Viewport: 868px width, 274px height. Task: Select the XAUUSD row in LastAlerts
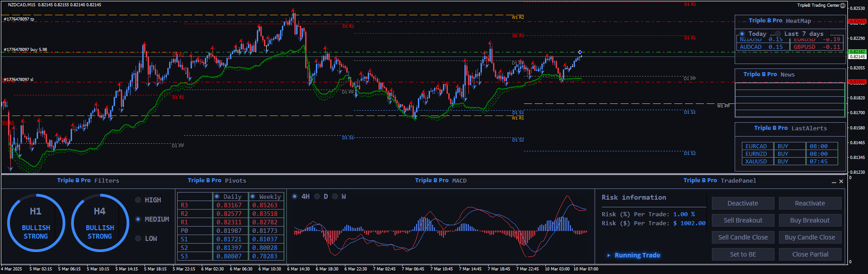pyautogui.click(x=756, y=162)
